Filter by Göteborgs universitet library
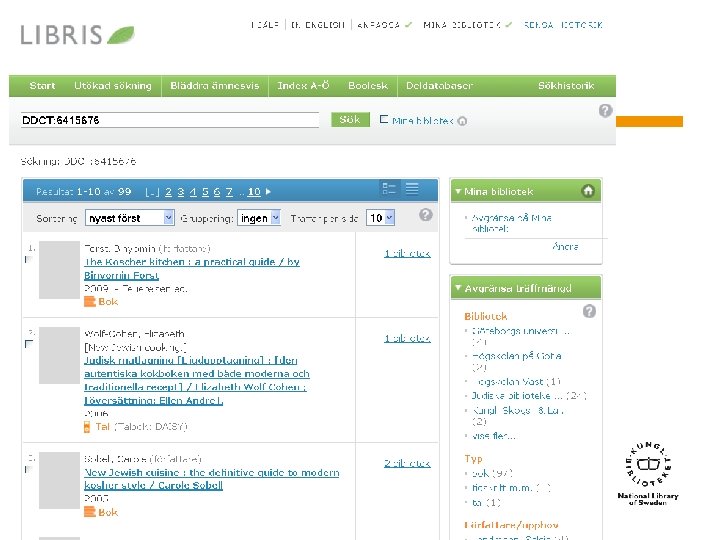 point(521,336)
